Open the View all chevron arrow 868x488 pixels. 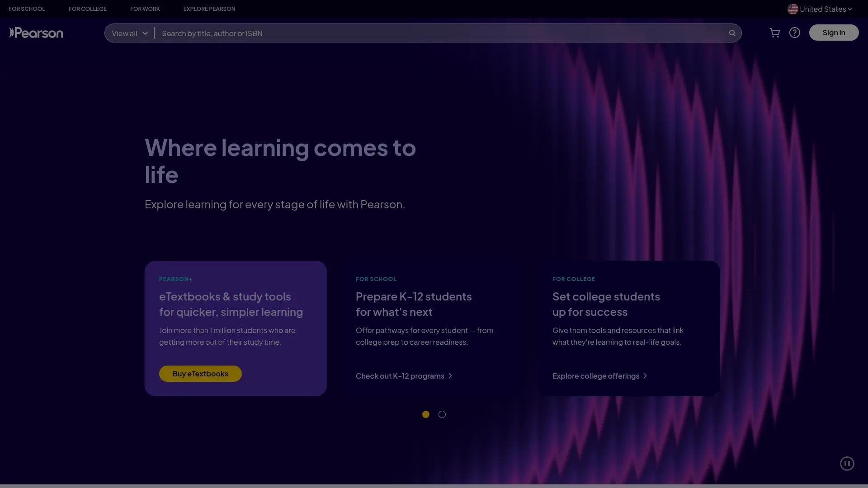(x=145, y=33)
